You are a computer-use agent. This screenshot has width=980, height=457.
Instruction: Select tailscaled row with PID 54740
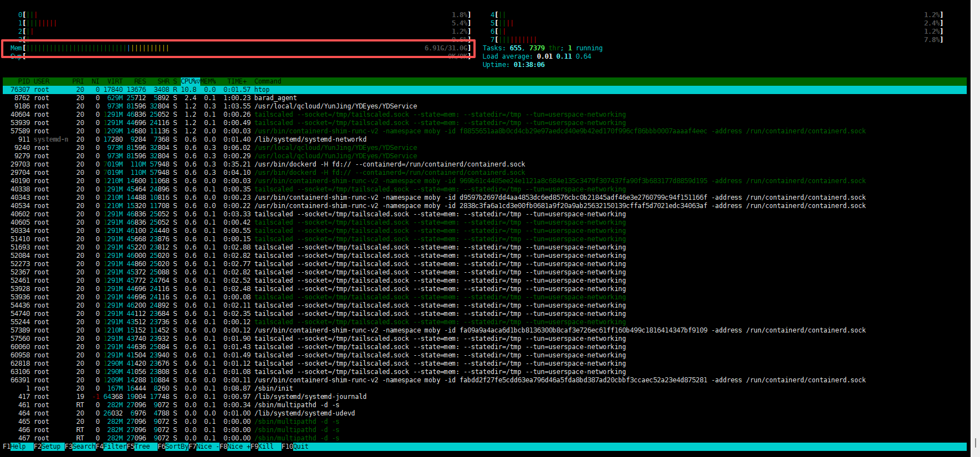484,314
